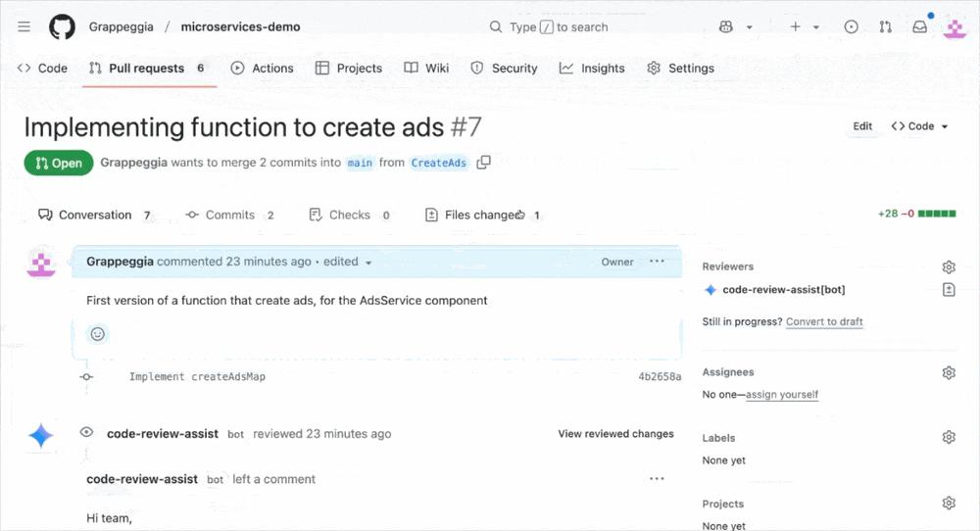980x531 pixels.
Task: Switch to the Files changed tab
Action: [x=482, y=215]
